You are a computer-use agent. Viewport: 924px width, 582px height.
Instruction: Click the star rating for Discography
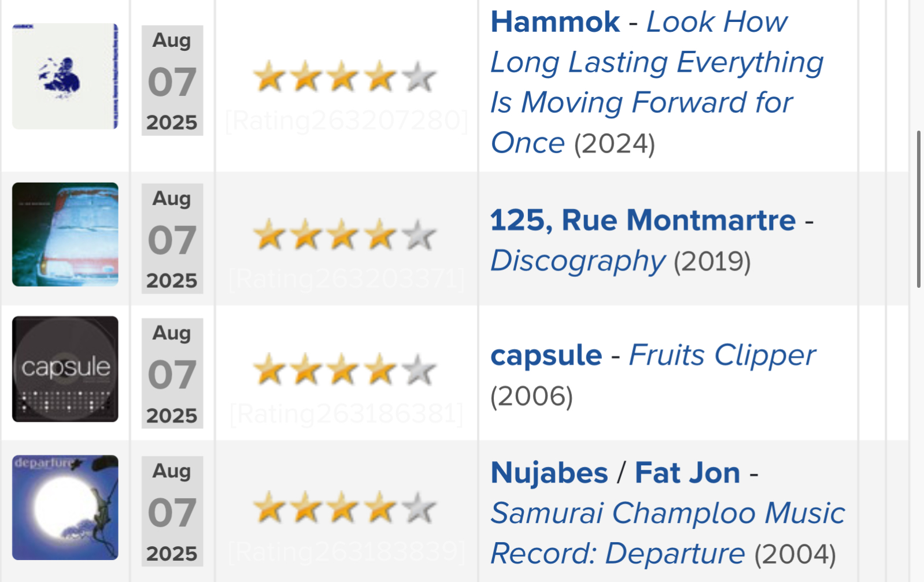pyautogui.click(x=345, y=235)
